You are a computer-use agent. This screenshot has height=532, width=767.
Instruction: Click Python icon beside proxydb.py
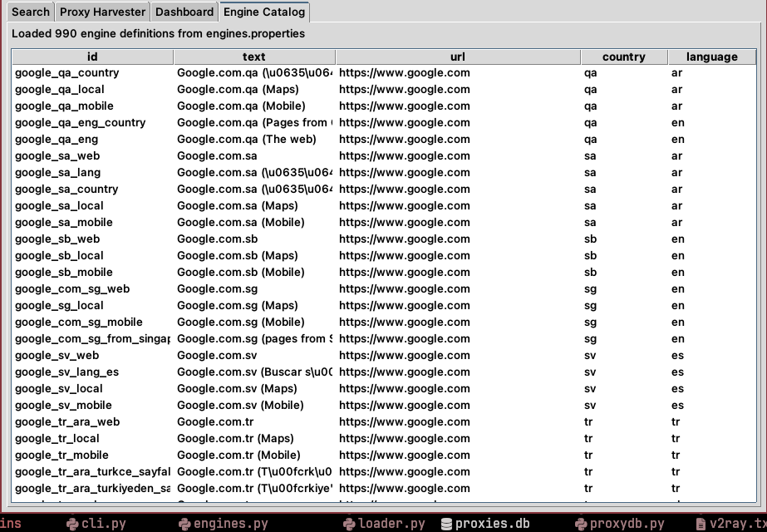[581, 524]
